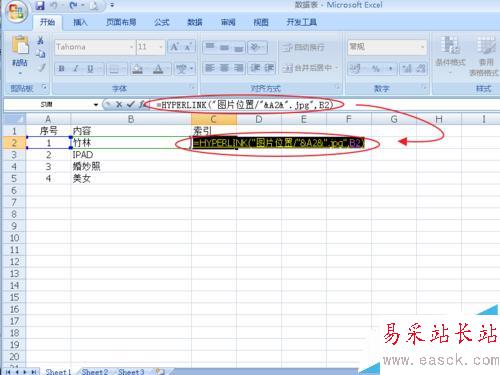Toggle 自动换行 wrap text
The height and width of the screenshot is (375, 500).
303,47
